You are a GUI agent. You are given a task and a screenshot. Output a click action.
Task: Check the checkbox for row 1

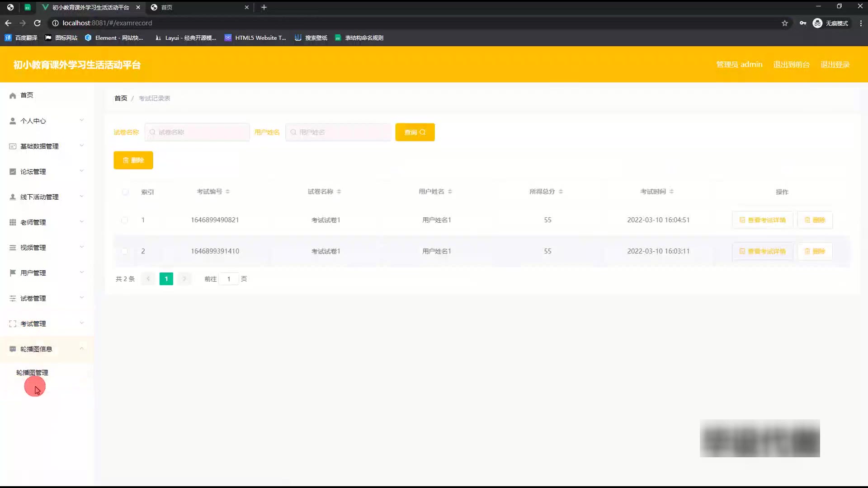point(124,220)
